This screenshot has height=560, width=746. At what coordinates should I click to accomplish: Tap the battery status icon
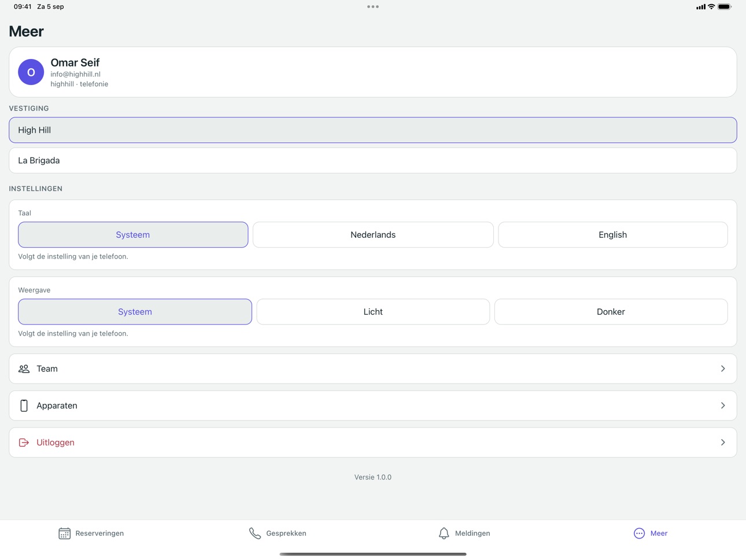[725, 7]
